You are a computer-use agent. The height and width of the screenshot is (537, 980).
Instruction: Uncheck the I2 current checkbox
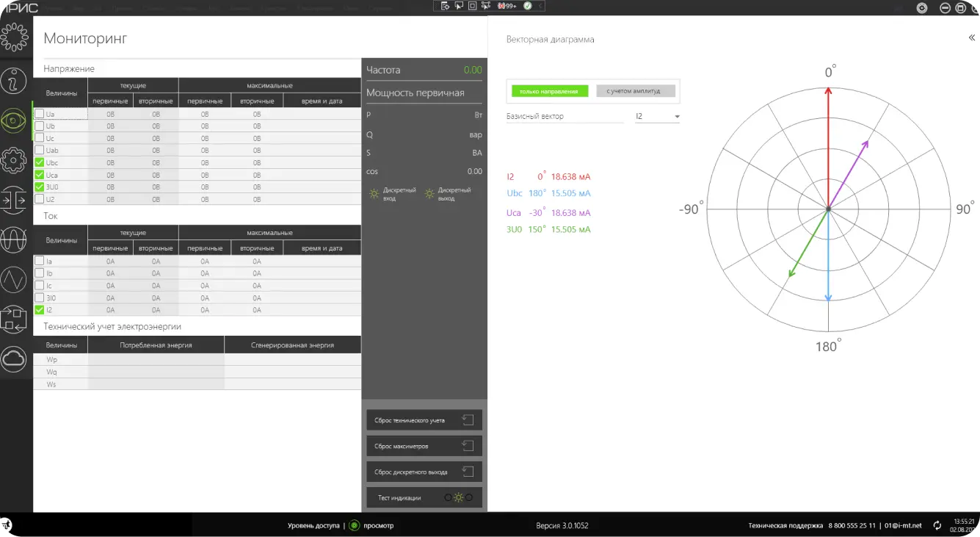(40, 310)
